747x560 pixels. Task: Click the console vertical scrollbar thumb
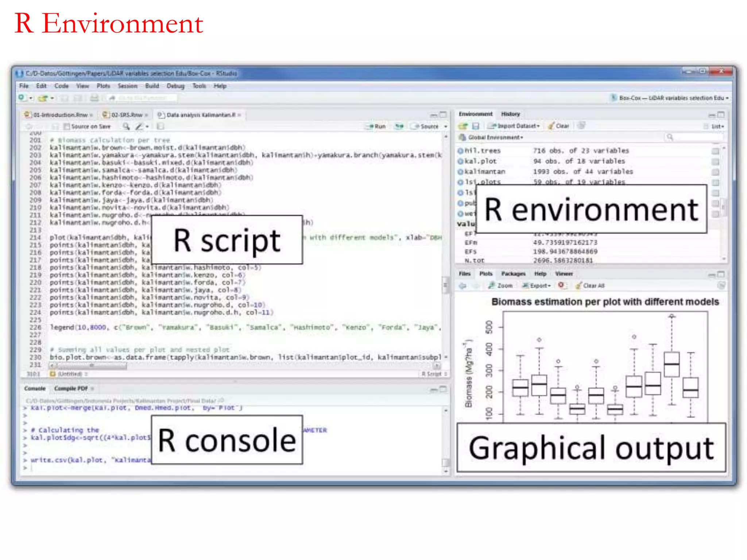(x=445, y=463)
